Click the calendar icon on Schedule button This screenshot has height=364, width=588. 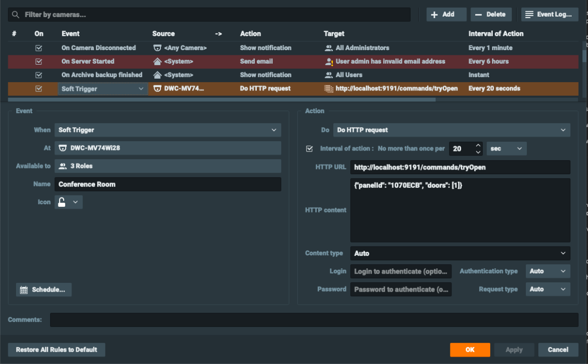[x=24, y=290]
